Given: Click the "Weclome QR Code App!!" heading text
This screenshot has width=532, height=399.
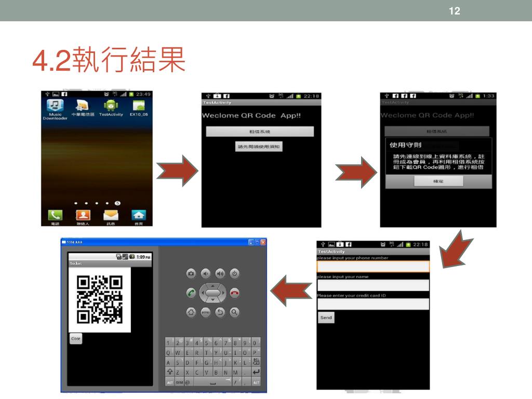Looking at the screenshot, I should coord(251,115).
